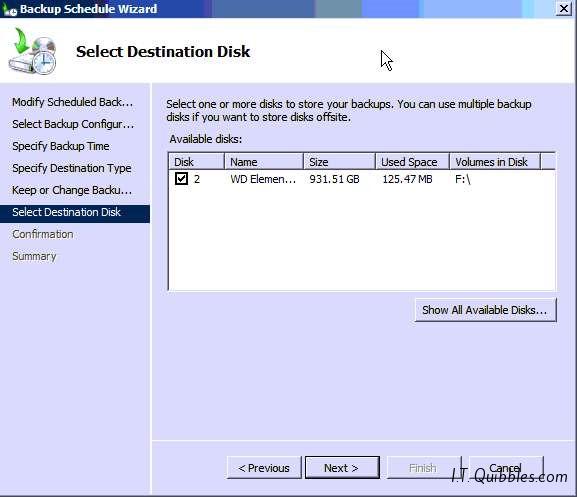Uncheck disk 2 checkbox in available disks
This screenshot has height=497, width=577.
point(181,179)
